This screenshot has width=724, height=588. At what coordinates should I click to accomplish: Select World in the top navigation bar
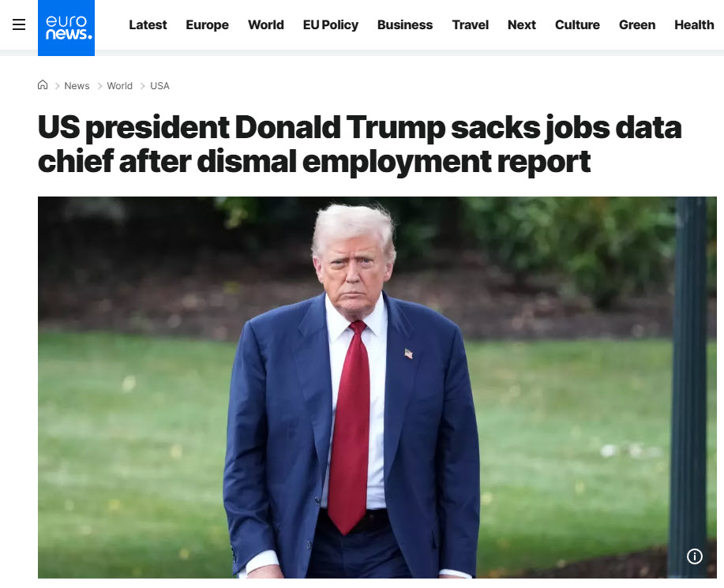(x=265, y=24)
